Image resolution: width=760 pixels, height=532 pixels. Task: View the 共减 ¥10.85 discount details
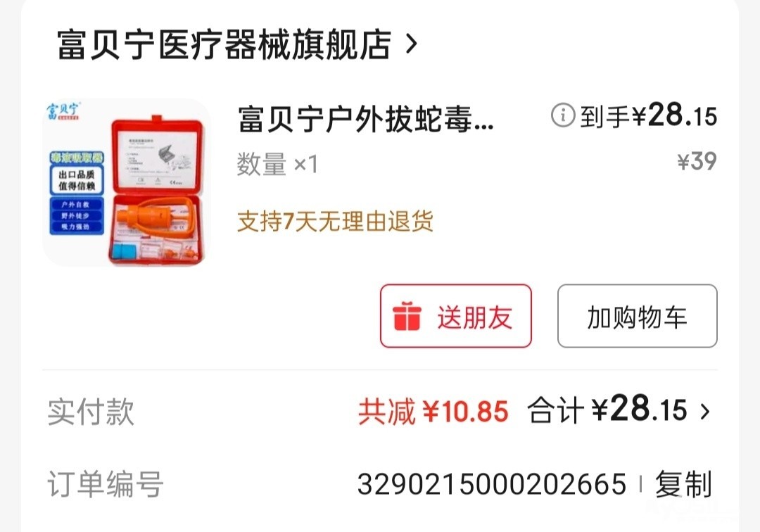tap(433, 412)
